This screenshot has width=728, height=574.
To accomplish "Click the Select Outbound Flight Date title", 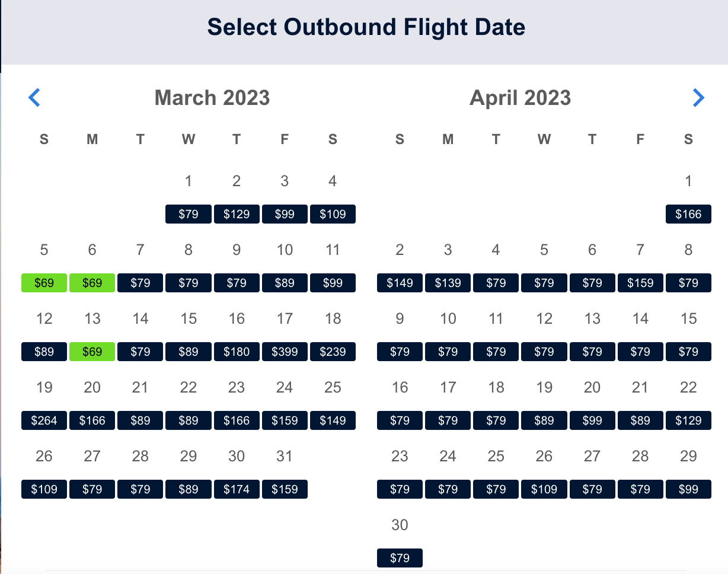I will (366, 27).
